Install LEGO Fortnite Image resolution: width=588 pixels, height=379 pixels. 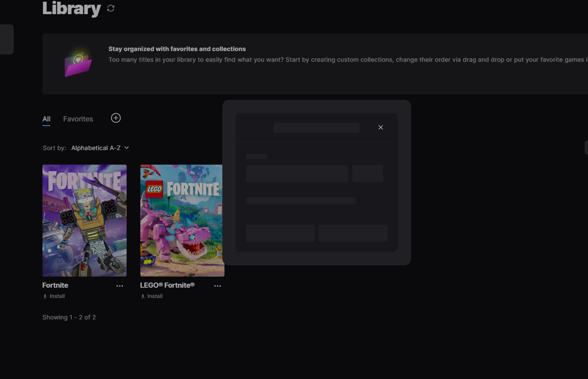[x=152, y=296]
